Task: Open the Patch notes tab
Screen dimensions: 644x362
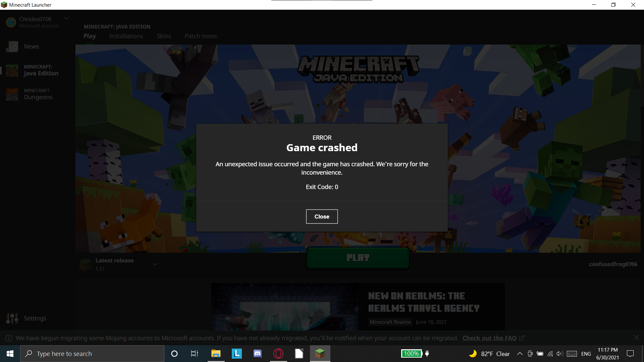Action: click(201, 36)
